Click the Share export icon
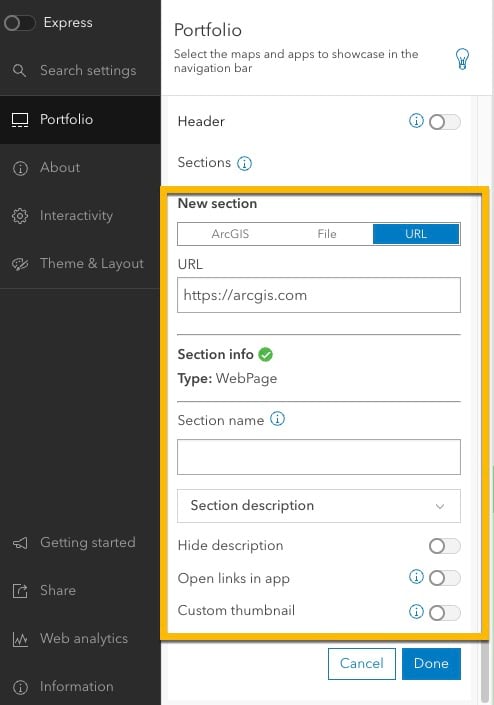The image size is (494, 705). click(20, 590)
